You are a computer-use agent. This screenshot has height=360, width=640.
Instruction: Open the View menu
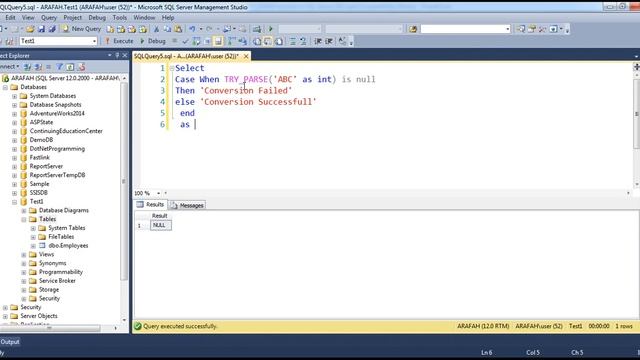[x=28, y=18]
